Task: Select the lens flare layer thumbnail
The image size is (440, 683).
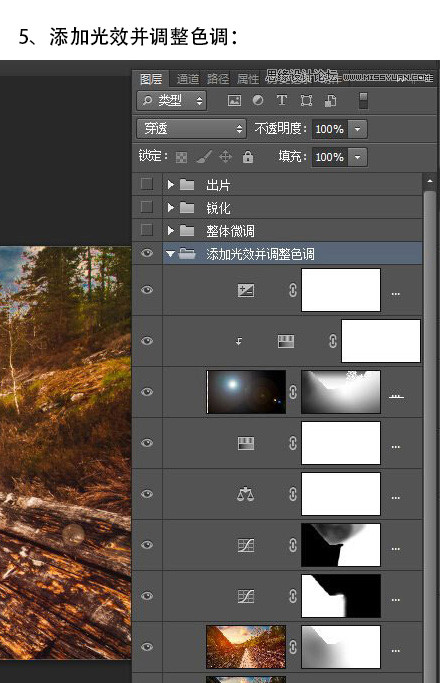Action: (x=246, y=392)
